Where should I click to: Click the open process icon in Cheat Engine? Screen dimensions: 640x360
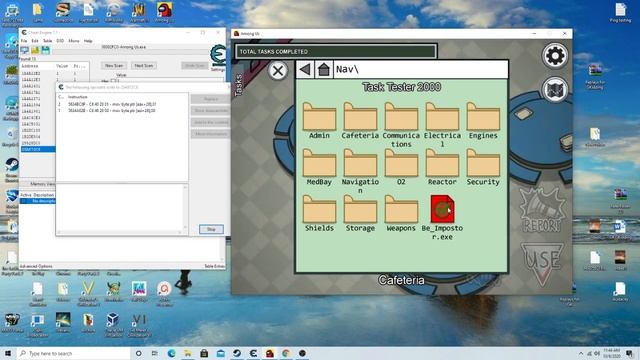(x=24, y=50)
